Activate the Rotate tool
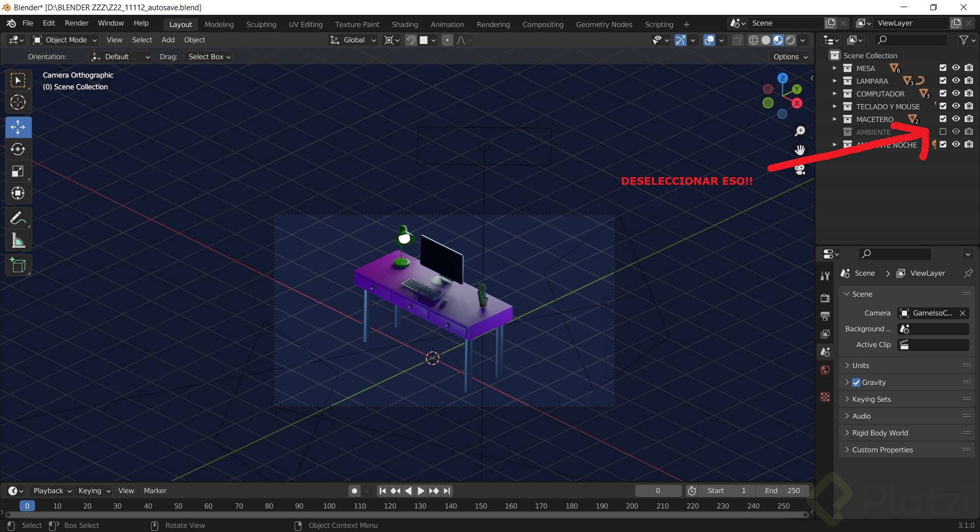The height and width of the screenshot is (532, 980). [18, 149]
